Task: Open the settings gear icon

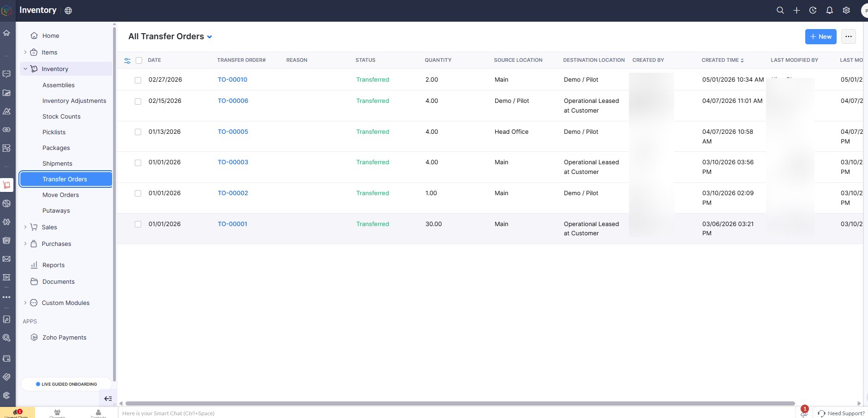Action: pyautogui.click(x=846, y=10)
